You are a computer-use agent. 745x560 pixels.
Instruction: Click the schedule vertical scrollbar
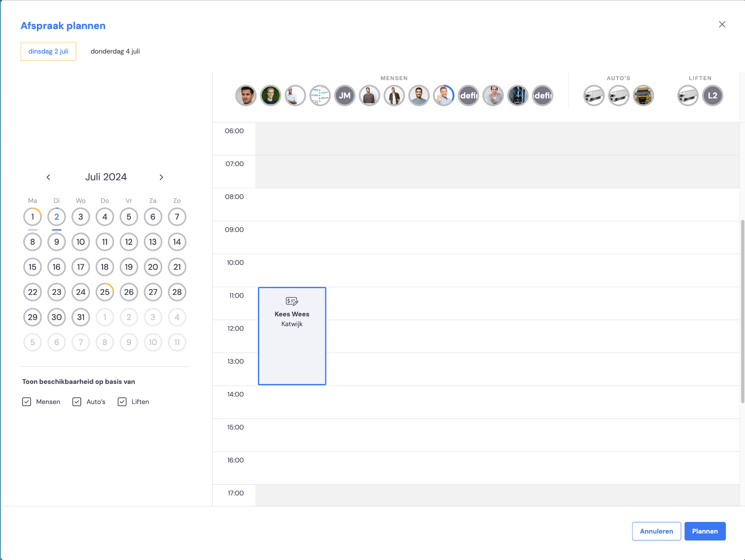[x=742, y=311]
